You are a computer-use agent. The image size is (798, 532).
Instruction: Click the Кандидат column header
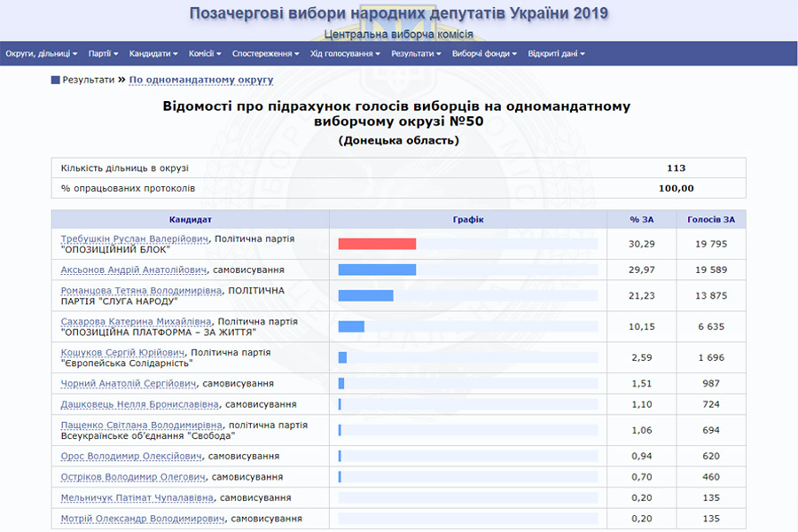coord(191,219)
